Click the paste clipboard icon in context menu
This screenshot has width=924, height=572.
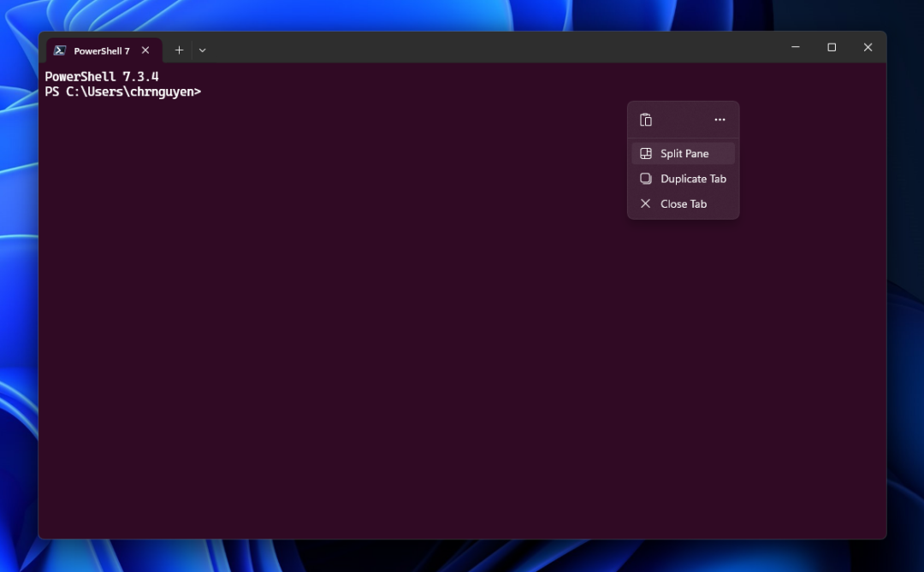coord(646,120)
